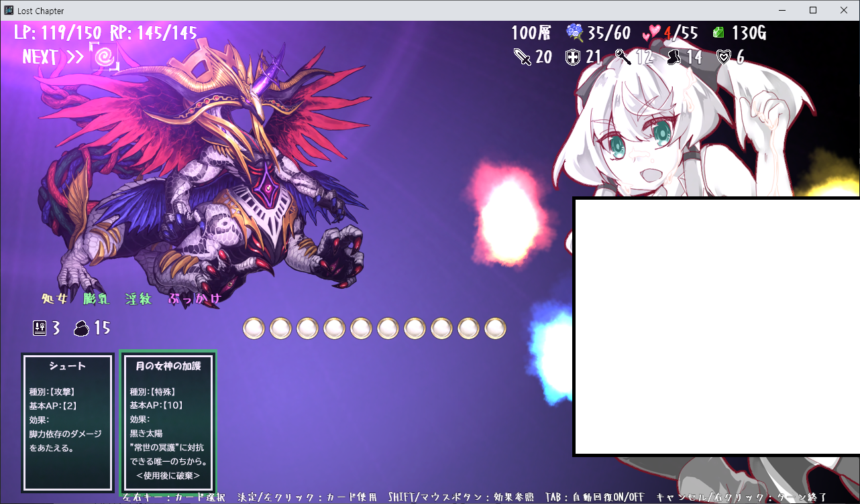Click the heart shield value 6
Image resolution: width=860 pixels, height=504 pixels.
click(741, 58)
